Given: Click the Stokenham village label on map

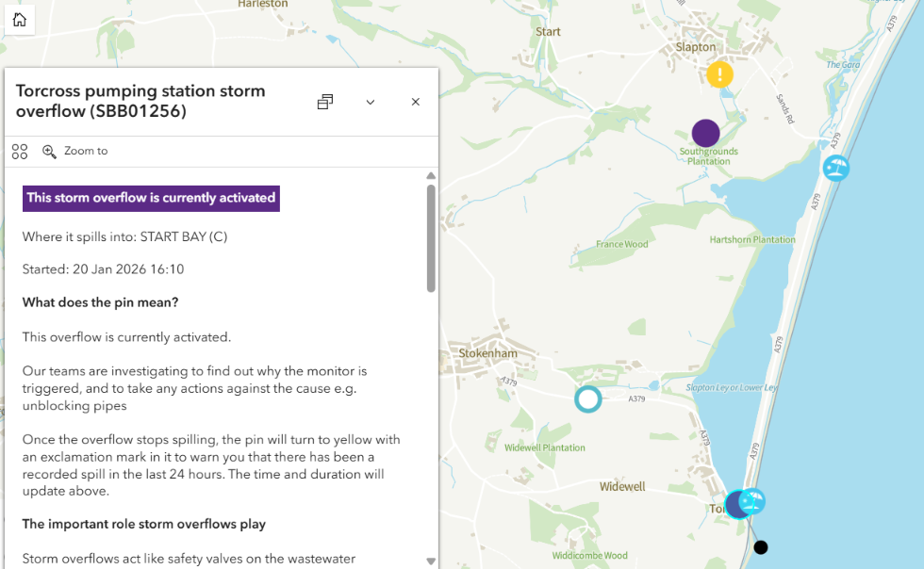Looking at the screenshot, I should click(x=487, y=354).
